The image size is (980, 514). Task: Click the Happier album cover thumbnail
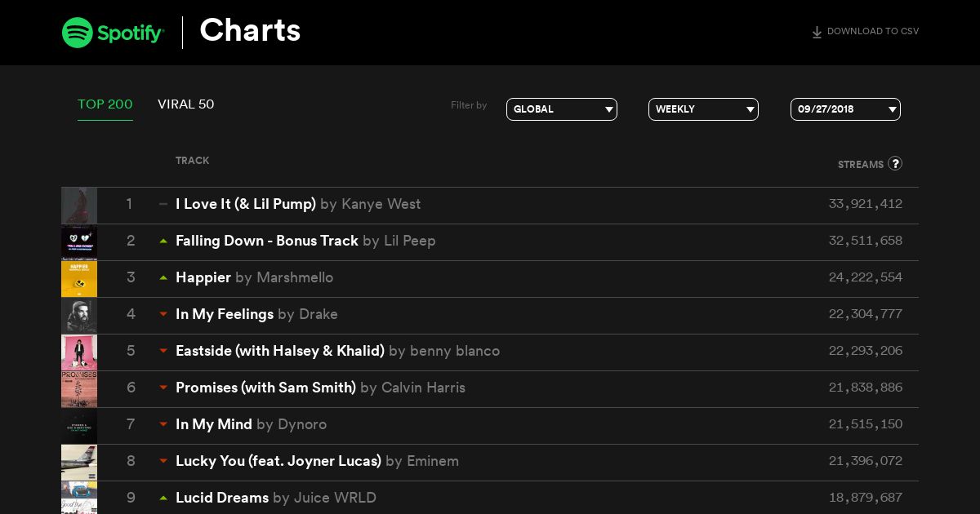(x=79, y=279)
